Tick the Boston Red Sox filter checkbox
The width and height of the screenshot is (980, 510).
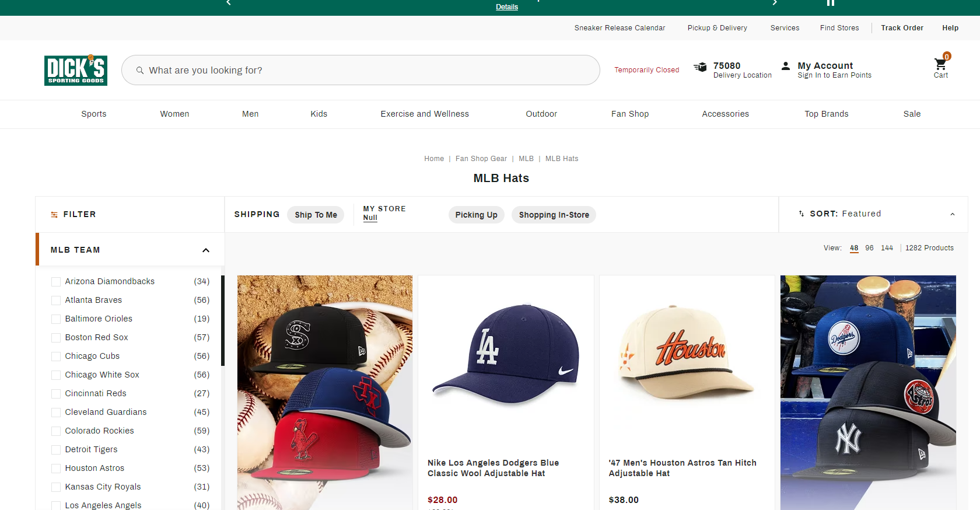pos(56,338)
